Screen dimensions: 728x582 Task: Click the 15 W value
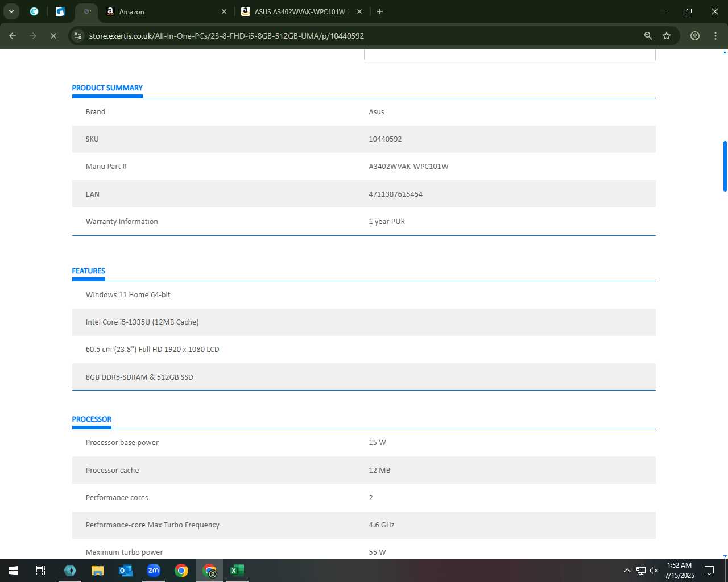point(377,442)
